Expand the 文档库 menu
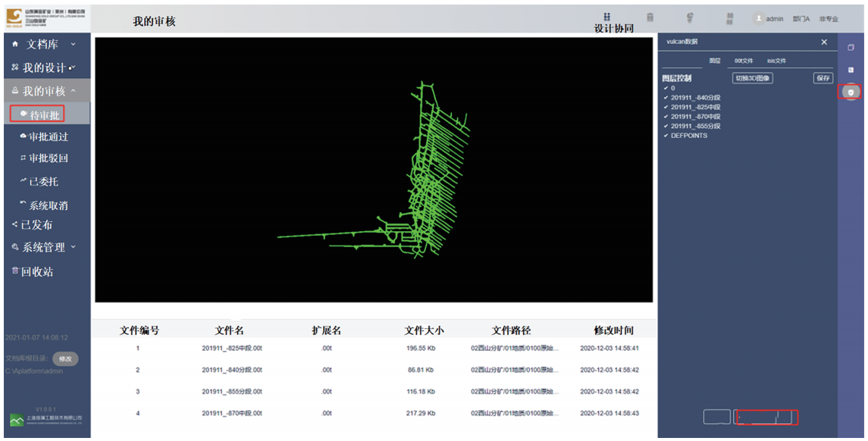The height and width of the screenshot is (441, 868). (x=44, y=45)
